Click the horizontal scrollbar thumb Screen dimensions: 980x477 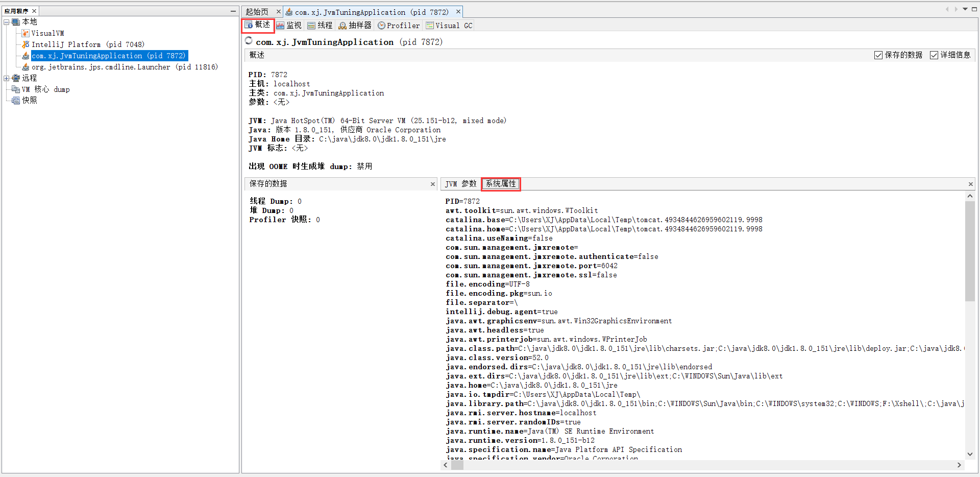point(457,465)
